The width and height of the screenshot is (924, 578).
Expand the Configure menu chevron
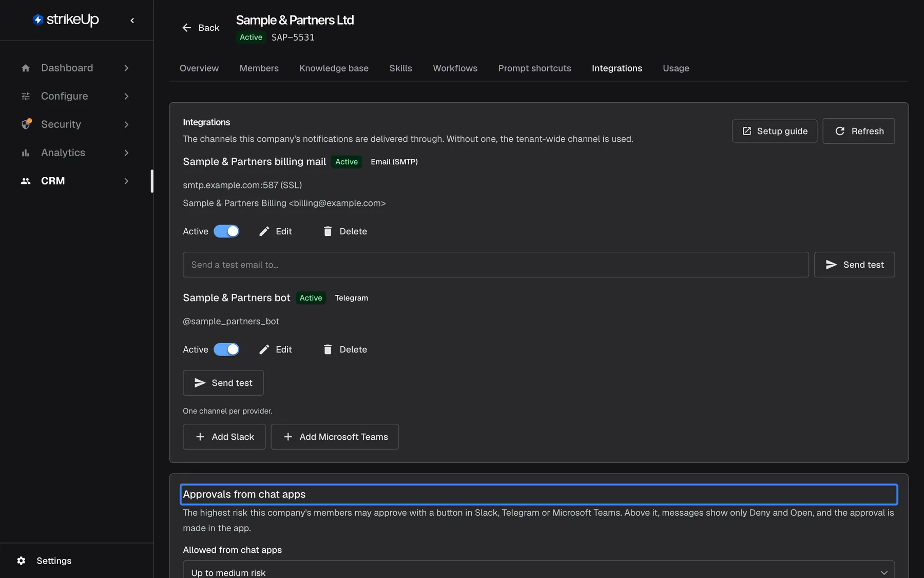point(126,96)
